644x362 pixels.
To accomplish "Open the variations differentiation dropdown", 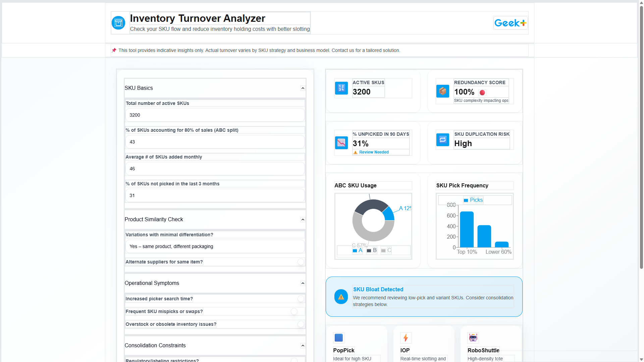I will point(215,246).
